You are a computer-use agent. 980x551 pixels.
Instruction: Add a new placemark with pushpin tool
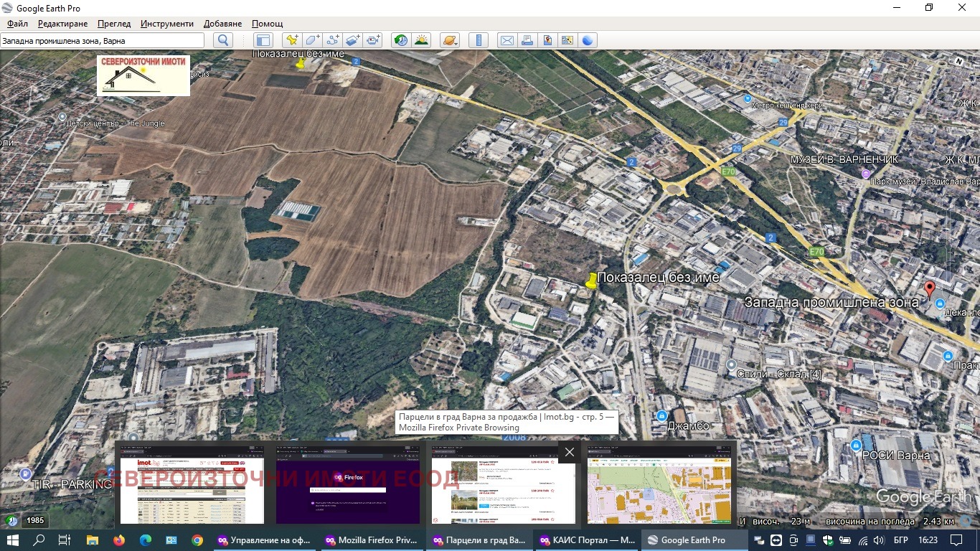point(292,40)
